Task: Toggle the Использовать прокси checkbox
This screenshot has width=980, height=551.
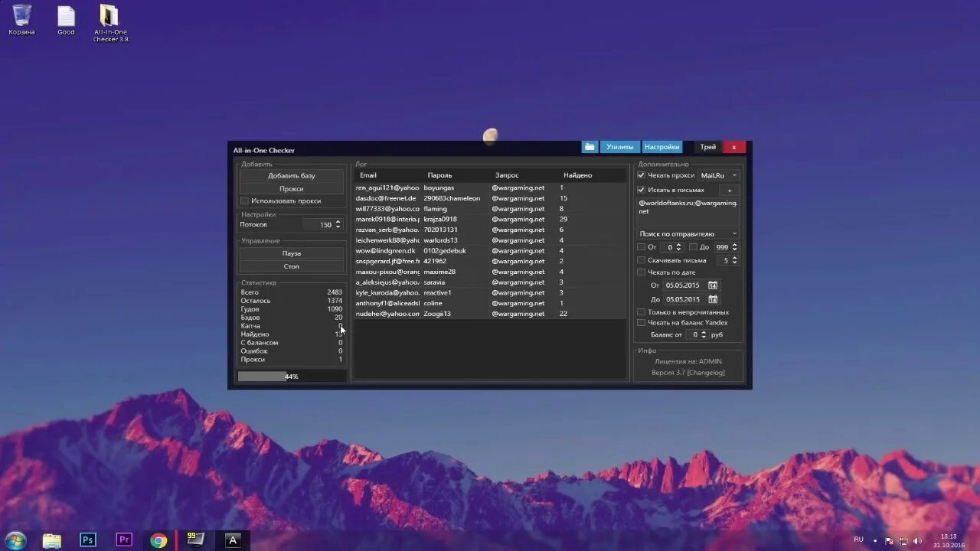Action: (x=244, y=201)
